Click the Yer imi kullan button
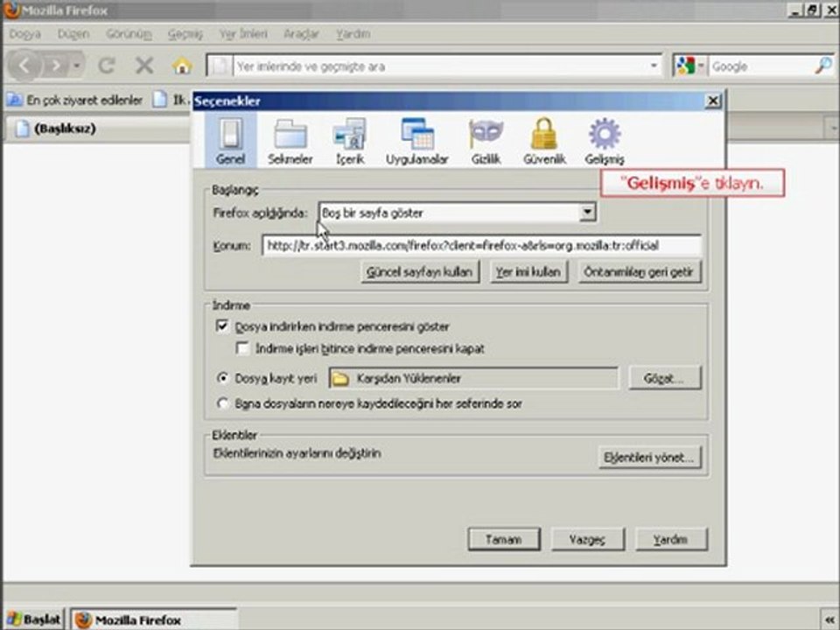The width and height of the screenshot is (840, 630). [528, 272]
